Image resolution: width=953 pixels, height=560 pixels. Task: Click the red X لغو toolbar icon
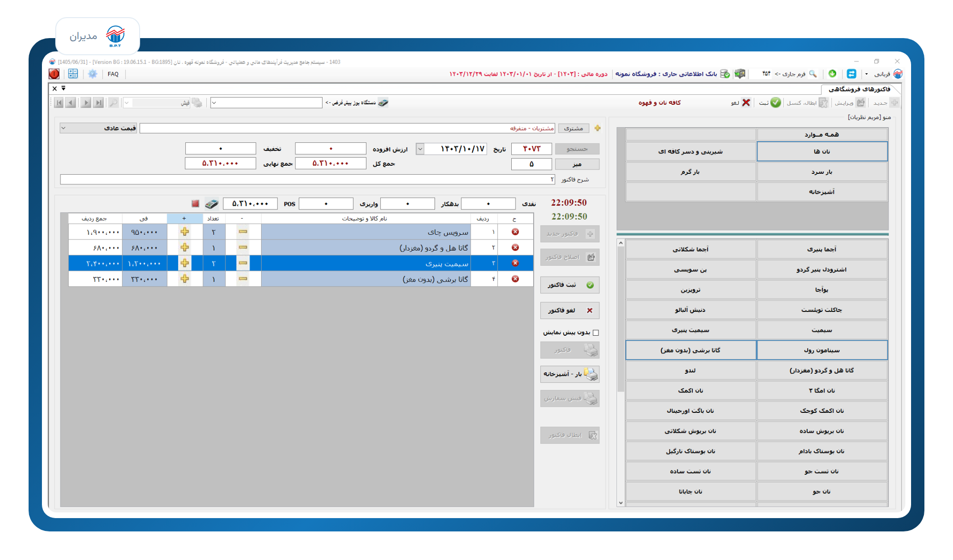[746, 102]
